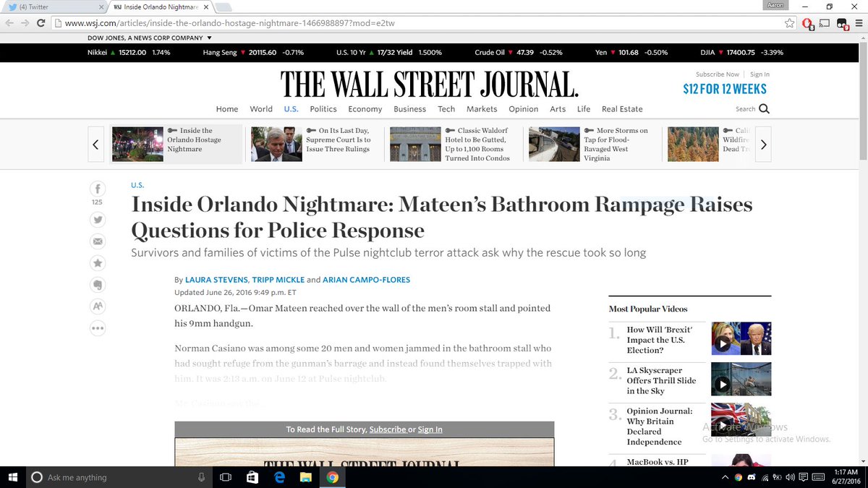
Task: Click Subscribe Now link at top
Action: pos(718,74)
